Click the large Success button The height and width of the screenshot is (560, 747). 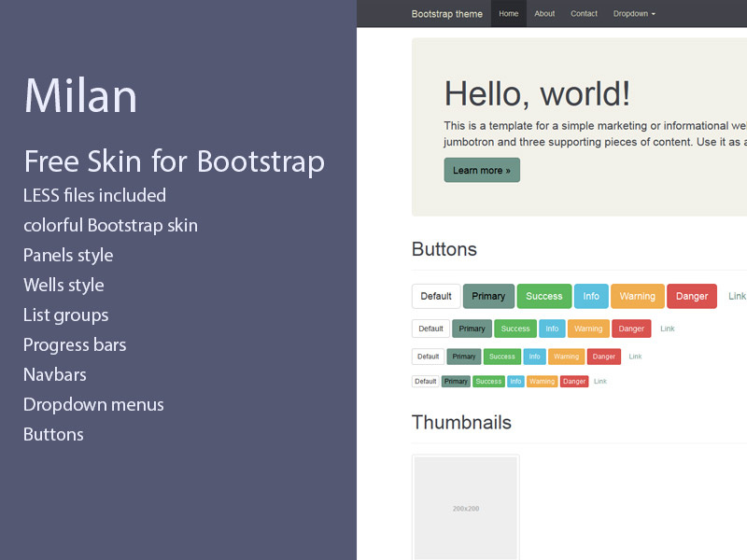[544, 296]
